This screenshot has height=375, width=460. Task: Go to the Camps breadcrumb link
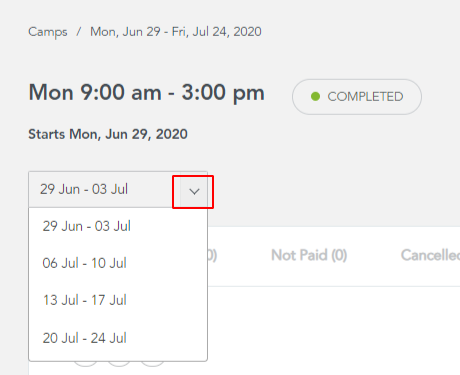(48, 32)
